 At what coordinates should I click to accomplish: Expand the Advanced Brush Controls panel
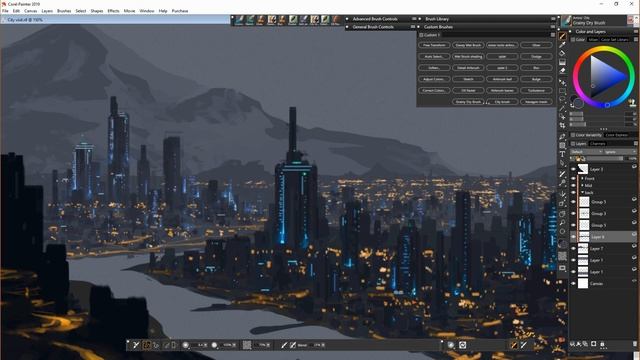(x=347, y=19)
